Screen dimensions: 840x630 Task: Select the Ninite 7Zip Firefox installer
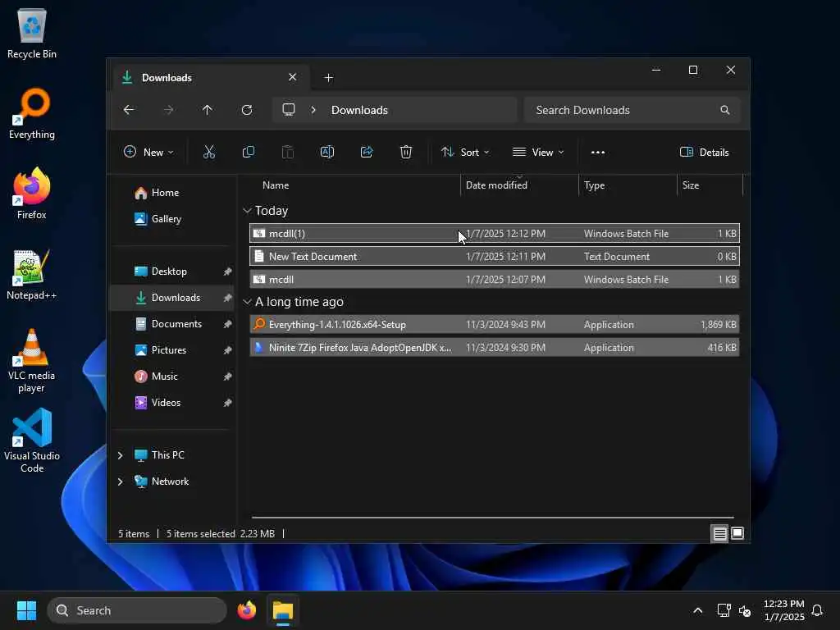495,348
